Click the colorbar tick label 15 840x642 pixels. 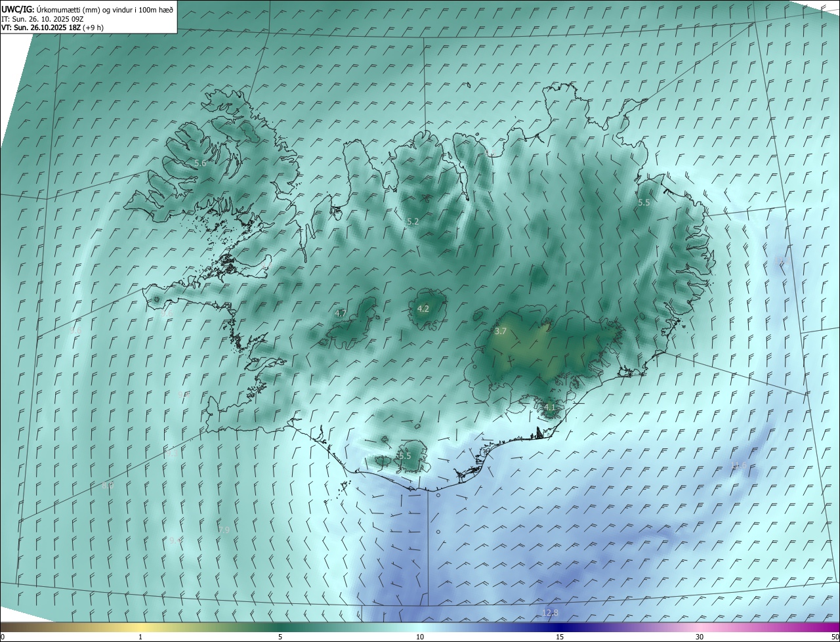(x=560, y=637)
